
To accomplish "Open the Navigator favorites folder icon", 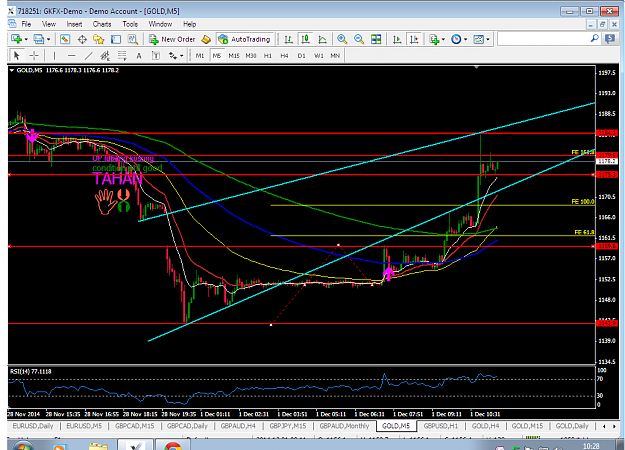I will [98, 39].
